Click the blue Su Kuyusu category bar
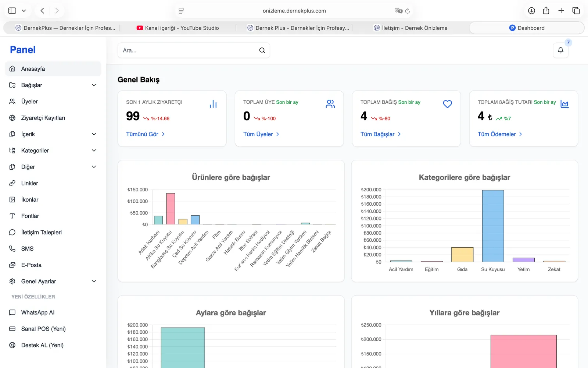Screen dimensions: 588x368 [x=493, y=226]
